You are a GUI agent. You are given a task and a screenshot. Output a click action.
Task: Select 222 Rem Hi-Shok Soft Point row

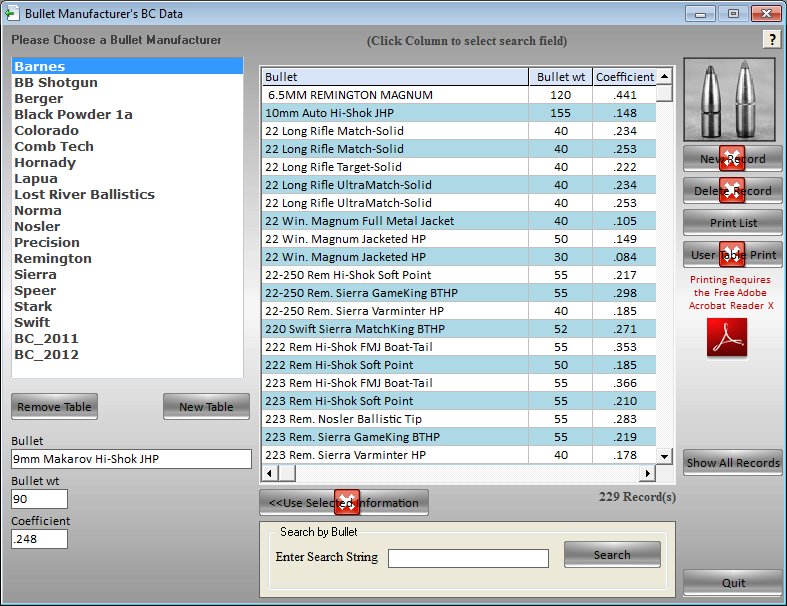click(x=459, y=365)
